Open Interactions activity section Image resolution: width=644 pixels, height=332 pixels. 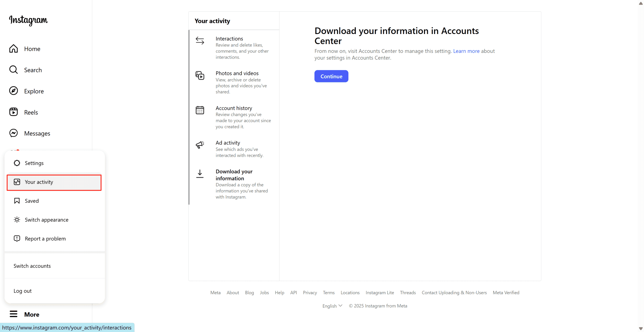click(x=234, y=47)
